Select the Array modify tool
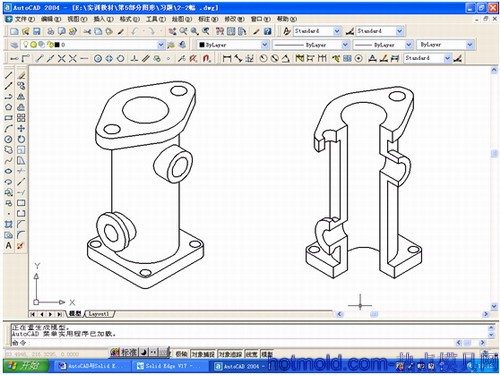 coord(21,118)
